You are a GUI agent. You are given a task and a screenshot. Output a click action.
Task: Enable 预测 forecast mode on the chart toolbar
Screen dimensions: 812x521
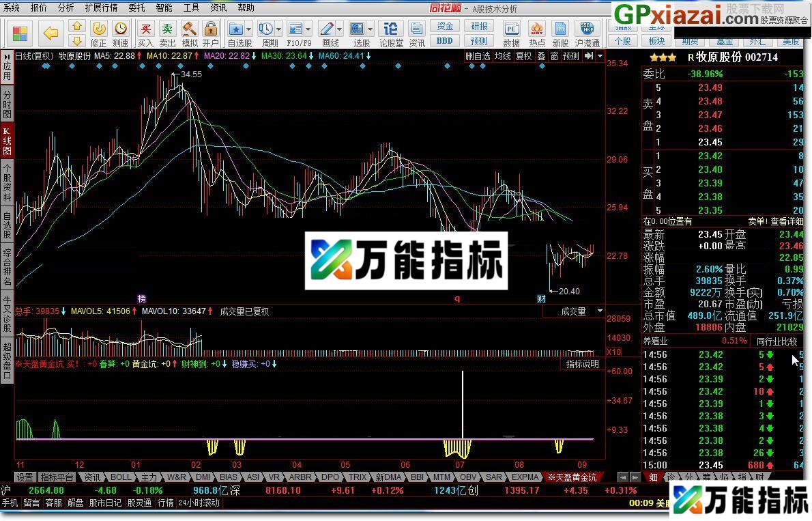pos(571,56)
